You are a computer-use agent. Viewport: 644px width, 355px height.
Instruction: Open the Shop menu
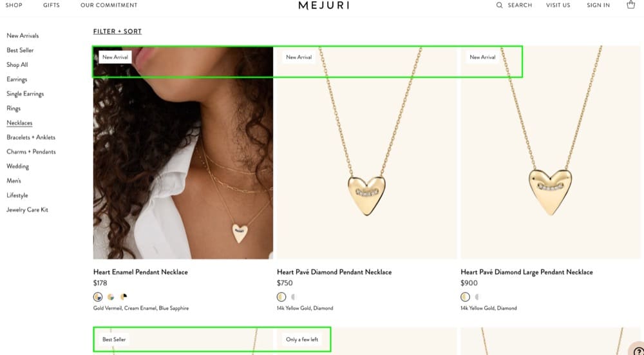(14, 5)
